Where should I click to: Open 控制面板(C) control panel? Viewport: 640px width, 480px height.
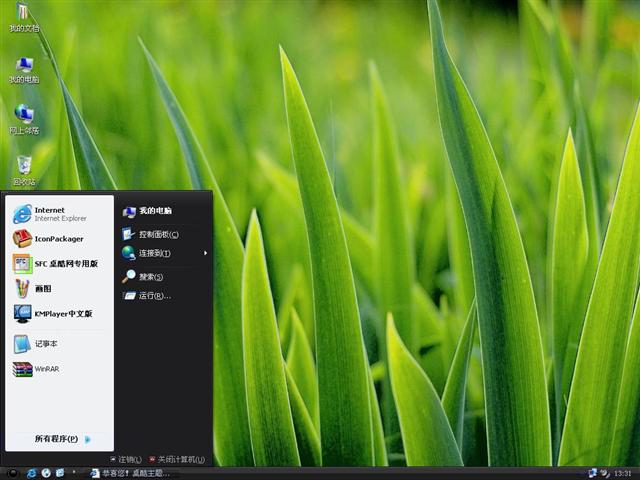tap(163, 234)
